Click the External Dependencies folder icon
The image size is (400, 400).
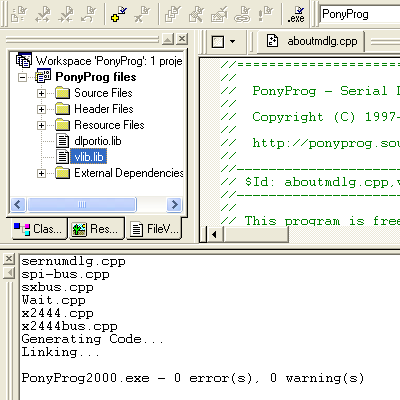[x=63, y=173]
